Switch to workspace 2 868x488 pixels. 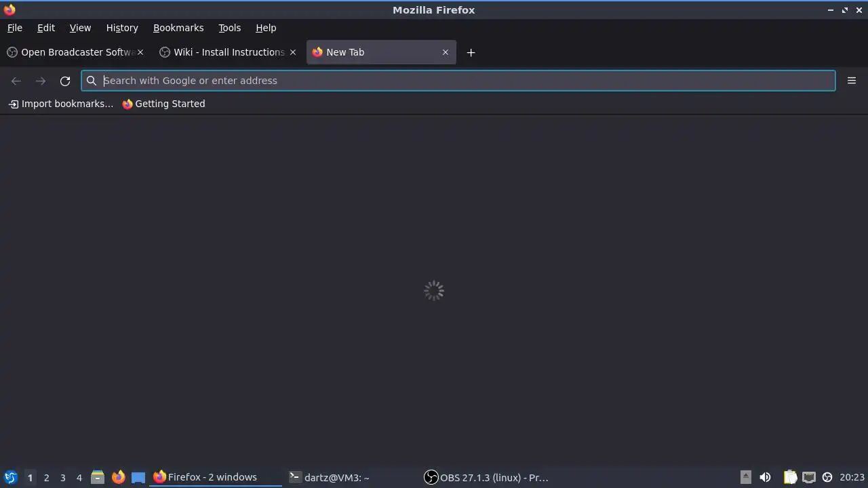[46, 478]
